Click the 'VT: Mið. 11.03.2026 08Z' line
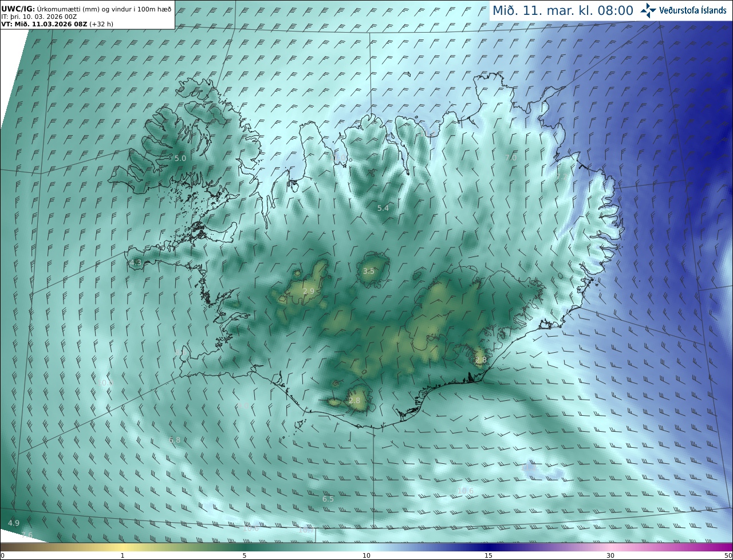This screenshot has height=560, width=733. pos(57,24)
